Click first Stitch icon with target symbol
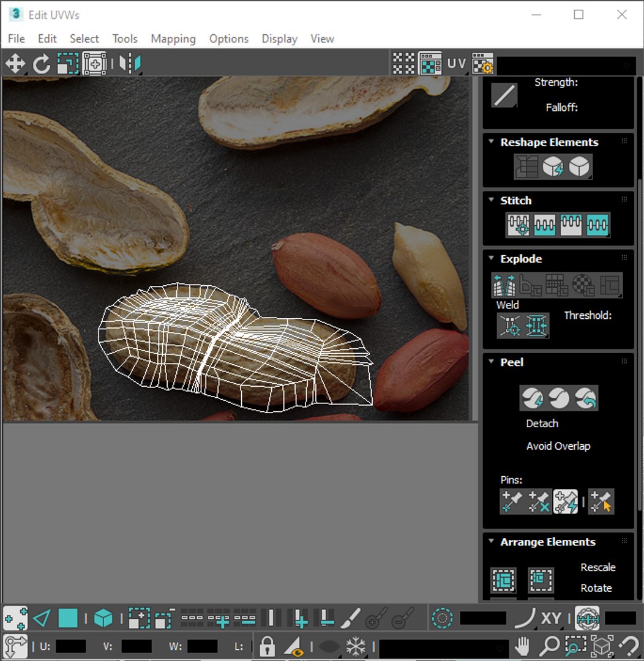Image resolution: width=644 pixels, height=661 pixels. point(519,225)
